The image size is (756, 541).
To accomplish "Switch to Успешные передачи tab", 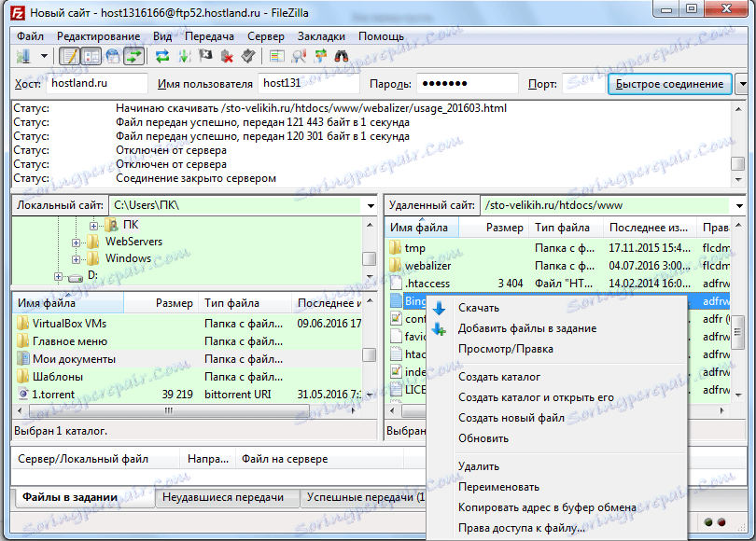I will pyautogui.click(x=363, y=498).
